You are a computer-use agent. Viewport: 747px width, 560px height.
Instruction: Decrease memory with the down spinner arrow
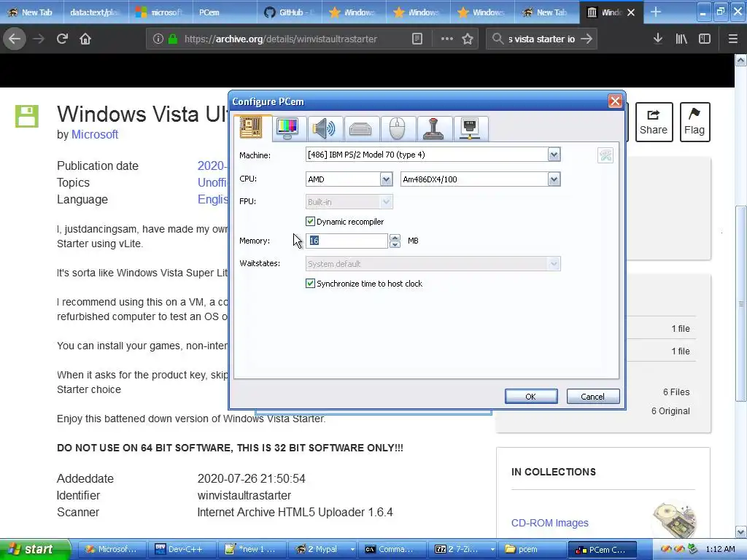coord(395,244)
